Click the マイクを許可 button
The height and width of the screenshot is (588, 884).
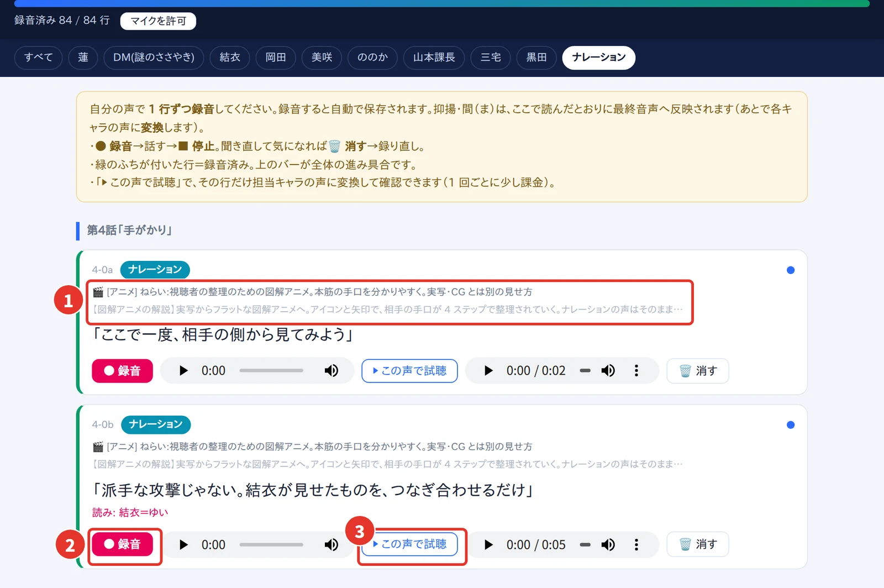[158, 21]
